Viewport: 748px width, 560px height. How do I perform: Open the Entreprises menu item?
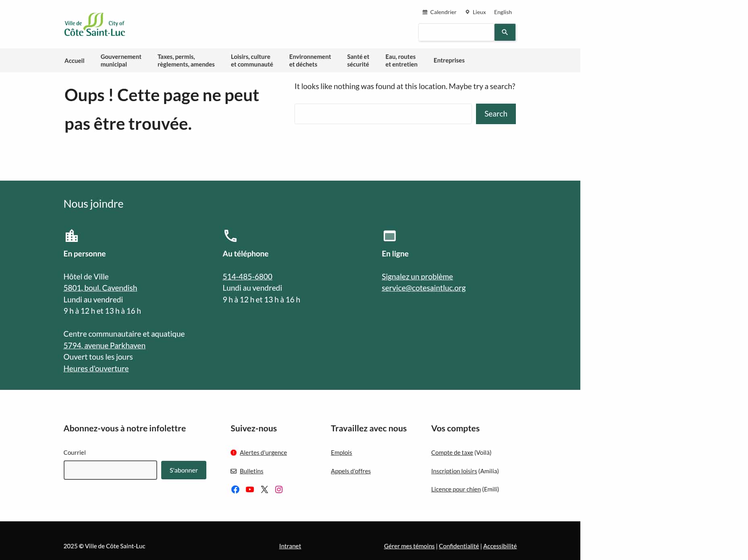(x=449, y=60)
